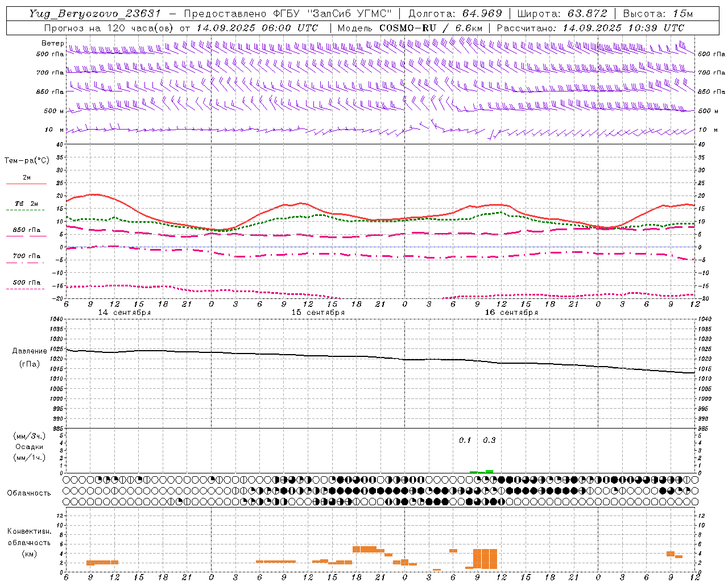
Task: Click the Тем-ра(°C) temperature panel label
Action: (27, 161)
